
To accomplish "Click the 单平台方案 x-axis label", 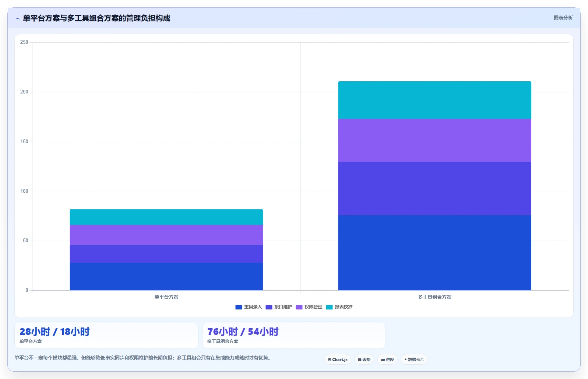I will [166, 297].
